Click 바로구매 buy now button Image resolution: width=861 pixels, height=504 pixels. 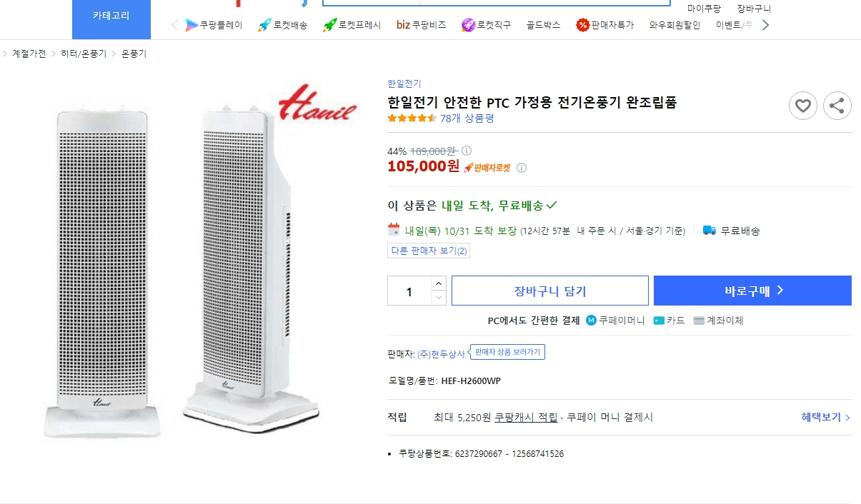tap(752, 291)
